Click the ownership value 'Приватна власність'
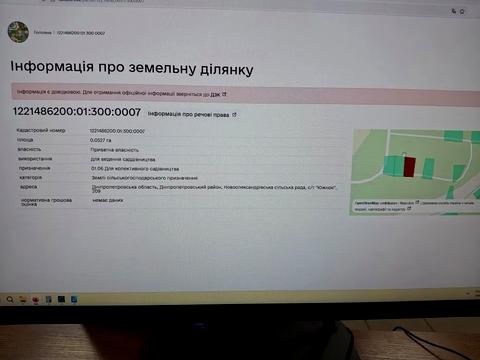The height and width of the screenshot is (360, 480). pyautogui.click(x=115, y=150)
